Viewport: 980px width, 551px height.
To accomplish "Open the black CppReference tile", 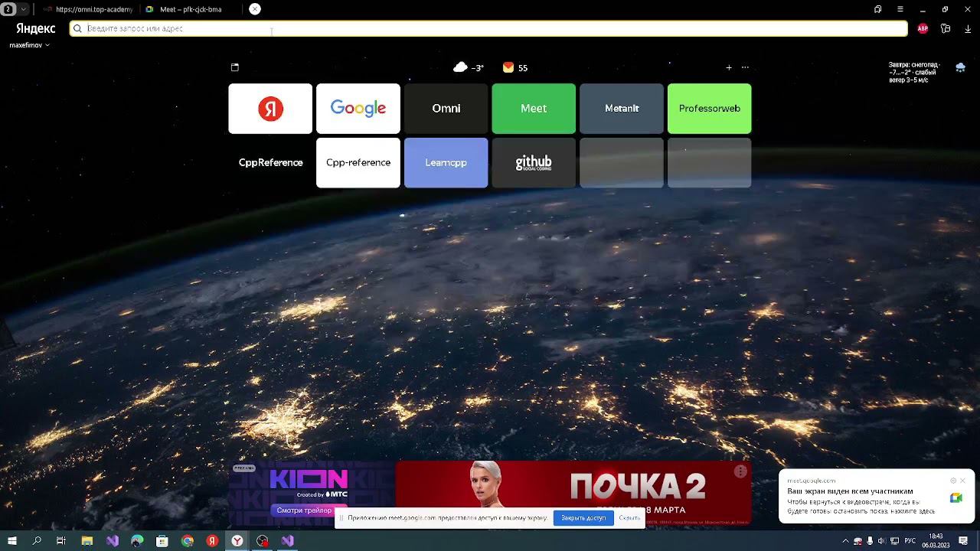I will pyautogui.click(x=270, y=162).
